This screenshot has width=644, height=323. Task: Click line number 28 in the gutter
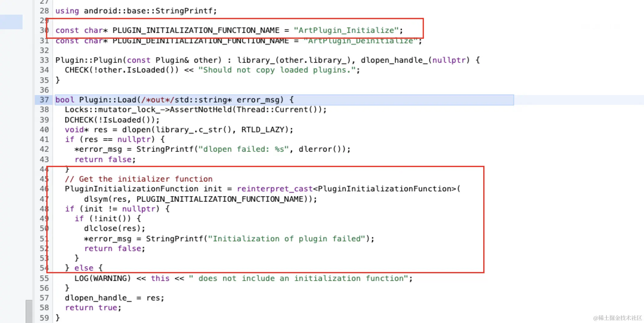point(44,11)
